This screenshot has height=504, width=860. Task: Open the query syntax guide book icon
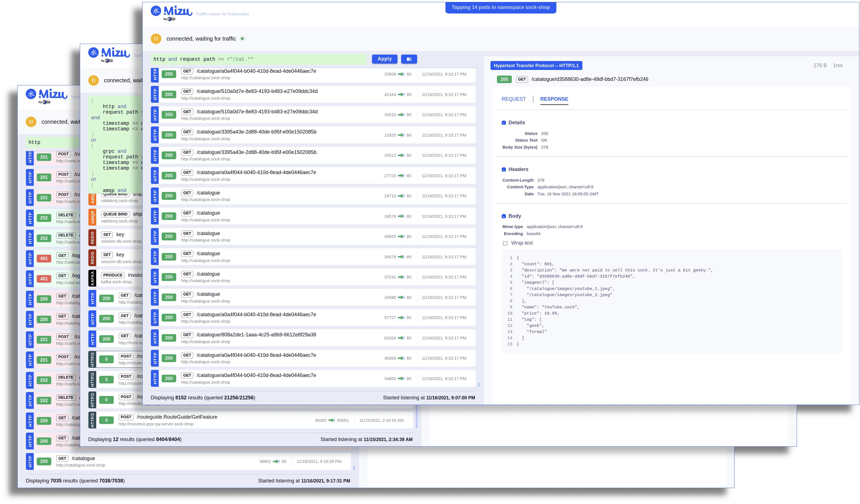409,59
